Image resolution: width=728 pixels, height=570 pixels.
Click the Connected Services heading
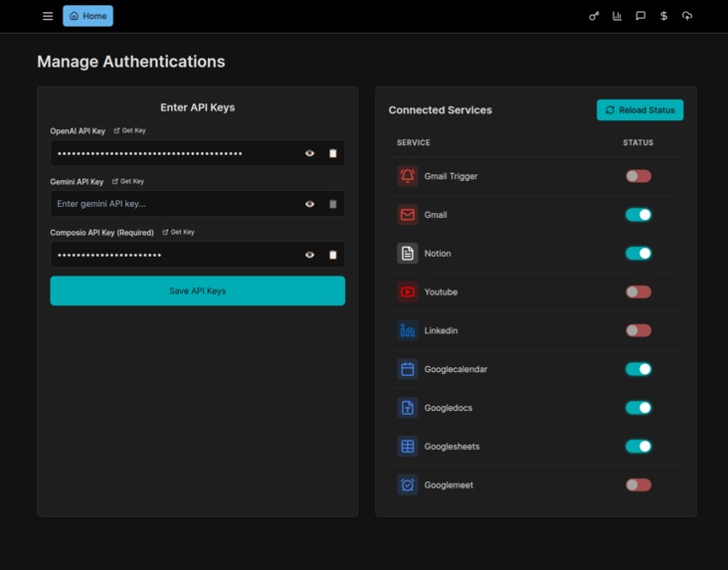pyautogui.click(x=441, y=110)
